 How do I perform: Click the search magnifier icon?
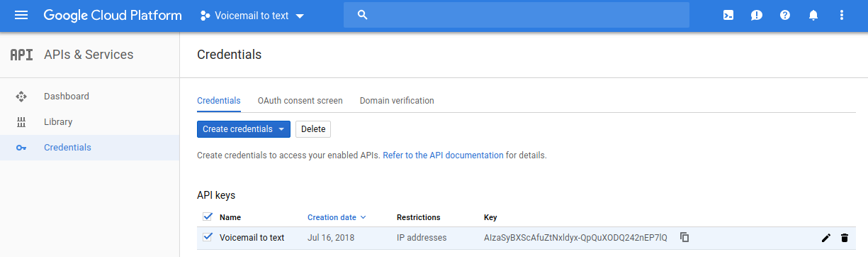tap(363, 15)
